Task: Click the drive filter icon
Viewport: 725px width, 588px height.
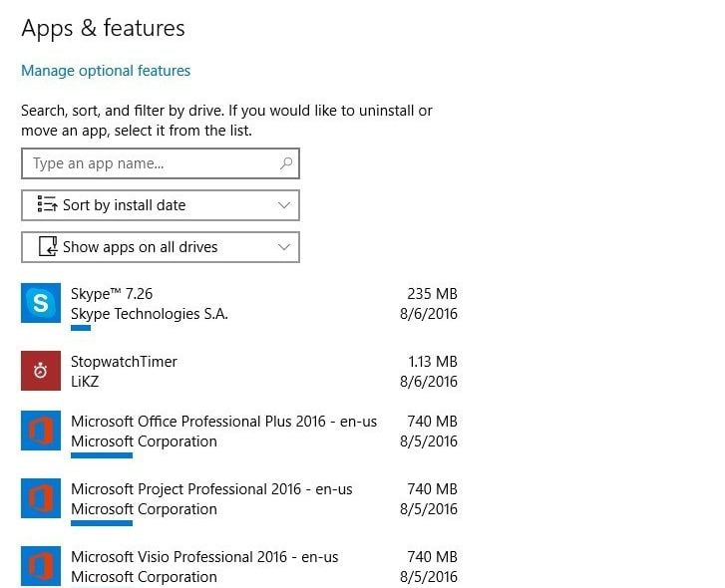Action: coord(48,246)
